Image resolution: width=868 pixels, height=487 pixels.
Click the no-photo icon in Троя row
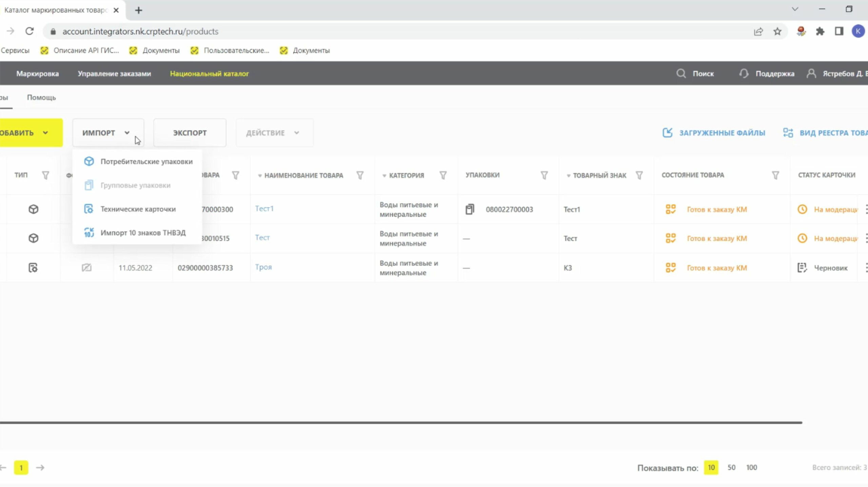[86, 268]
